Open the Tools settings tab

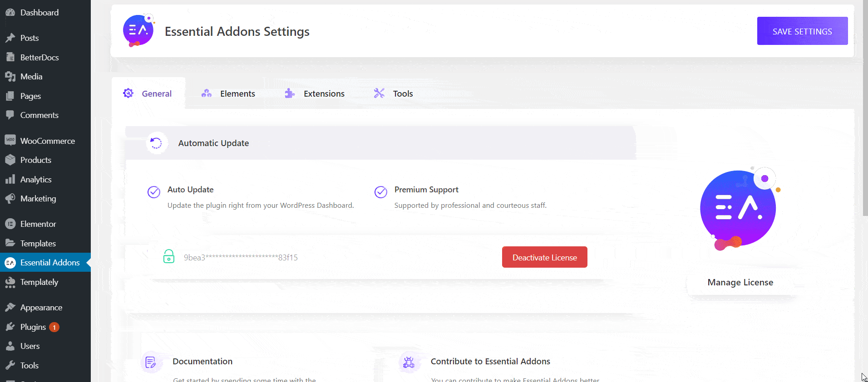pos(394,93)
